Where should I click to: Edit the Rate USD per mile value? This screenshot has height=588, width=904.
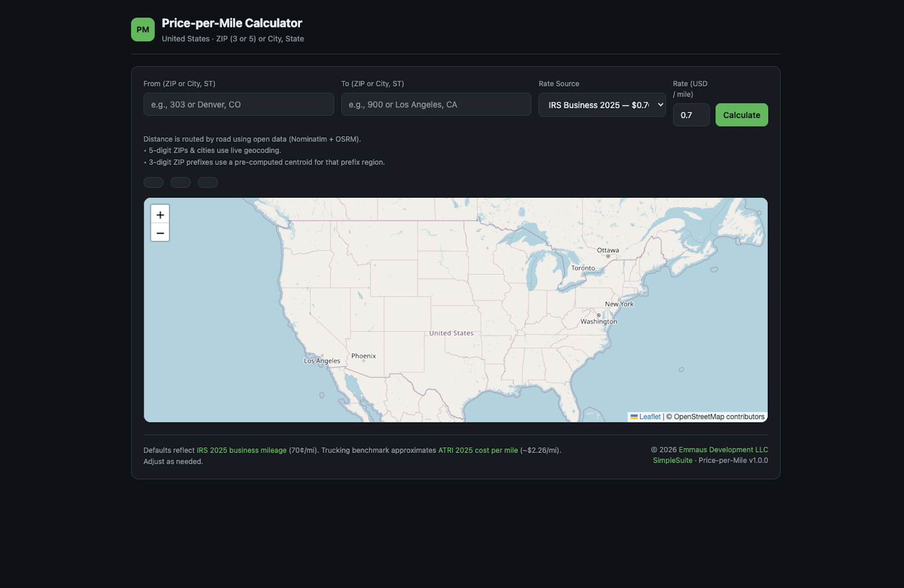[690, 115]
